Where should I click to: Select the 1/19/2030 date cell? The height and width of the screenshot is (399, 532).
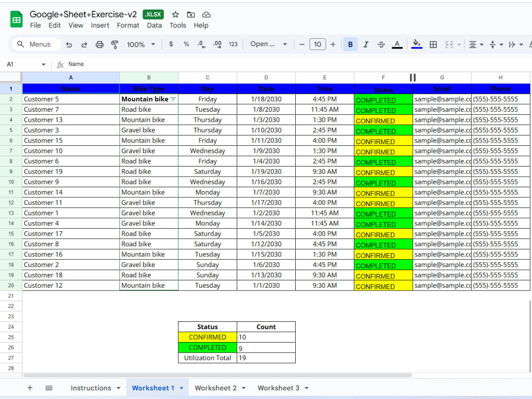[x=266, y=172]
